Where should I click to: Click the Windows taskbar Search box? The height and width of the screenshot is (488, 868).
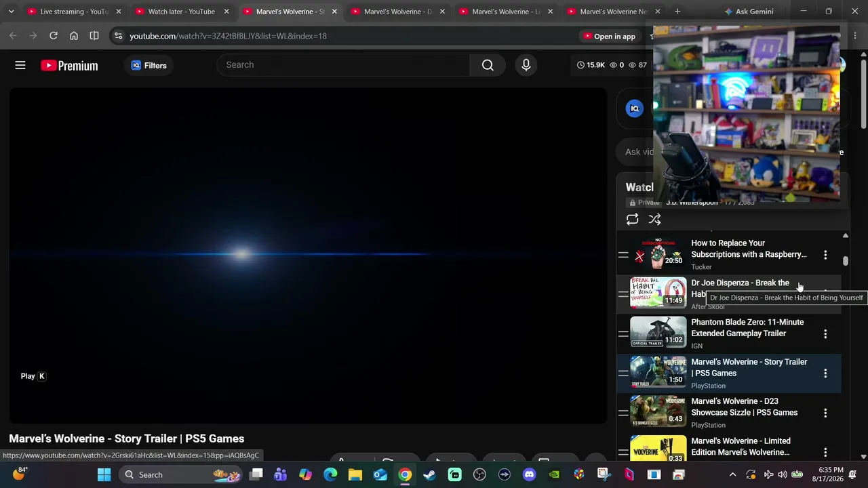coord(180,474)
